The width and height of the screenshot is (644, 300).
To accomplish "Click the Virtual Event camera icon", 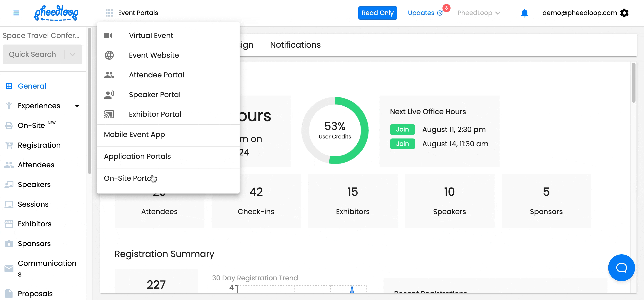I will pos(108,36).
